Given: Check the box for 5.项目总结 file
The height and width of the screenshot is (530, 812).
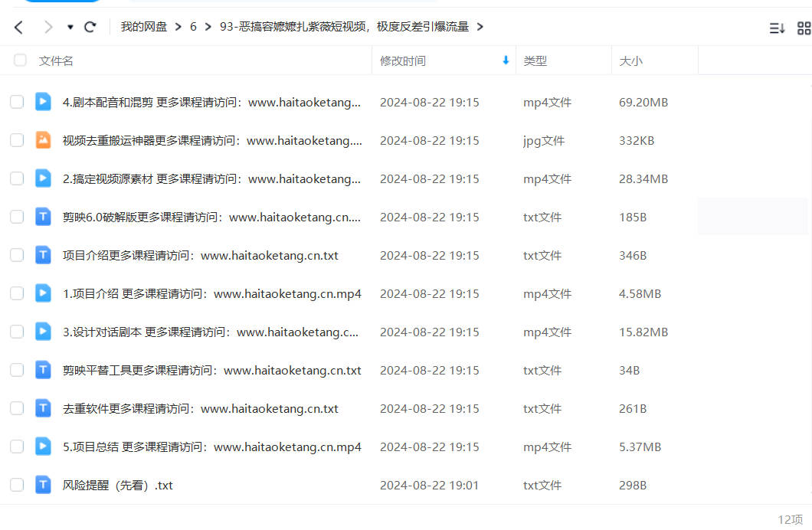Looking at the screenshot, I should coord(17,447).
